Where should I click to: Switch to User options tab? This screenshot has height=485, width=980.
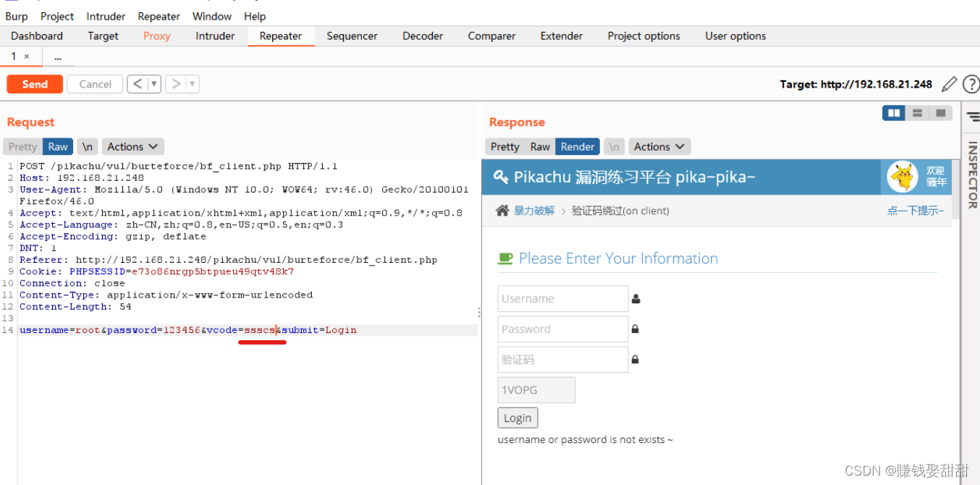(735, 35)
